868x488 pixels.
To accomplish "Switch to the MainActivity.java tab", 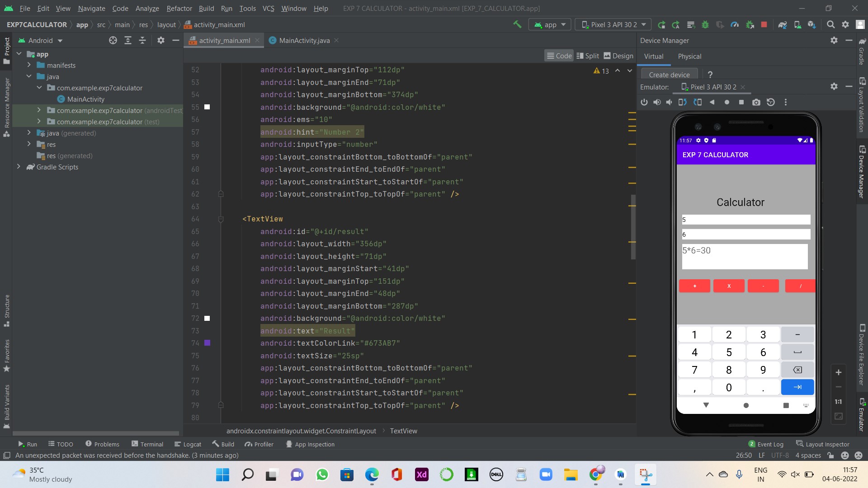I will coord(304,40).
